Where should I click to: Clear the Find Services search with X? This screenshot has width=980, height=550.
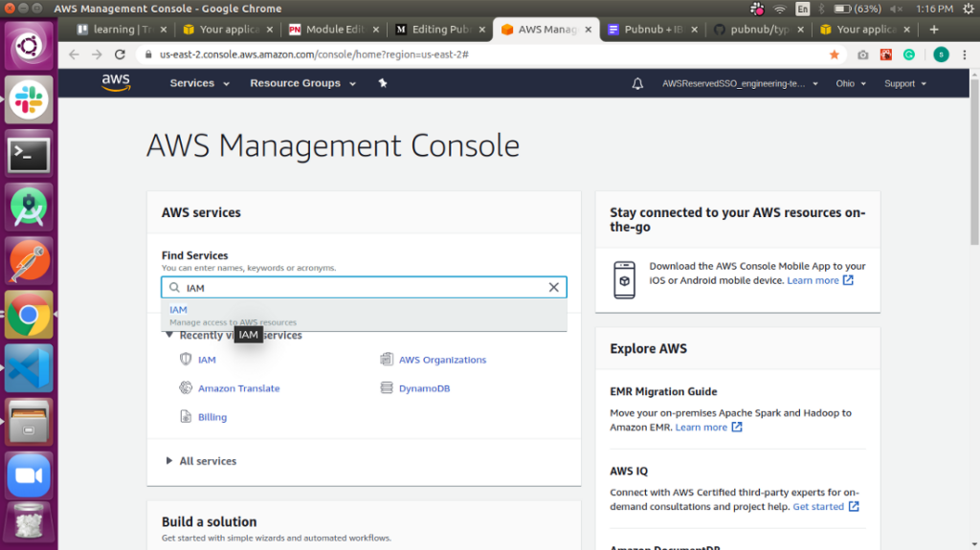(554, 288)
